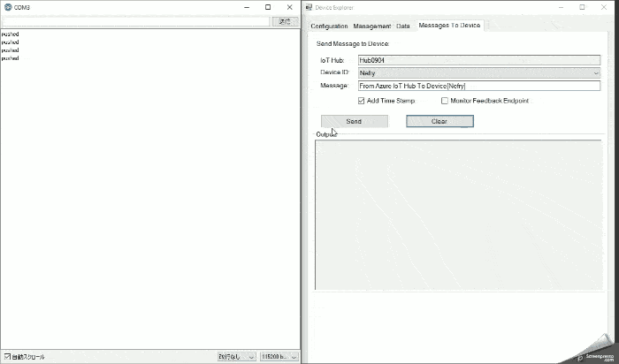Click the Message text input field
Image resolution: width=619 pixels, height=364 pixels.
coord(478,86)
